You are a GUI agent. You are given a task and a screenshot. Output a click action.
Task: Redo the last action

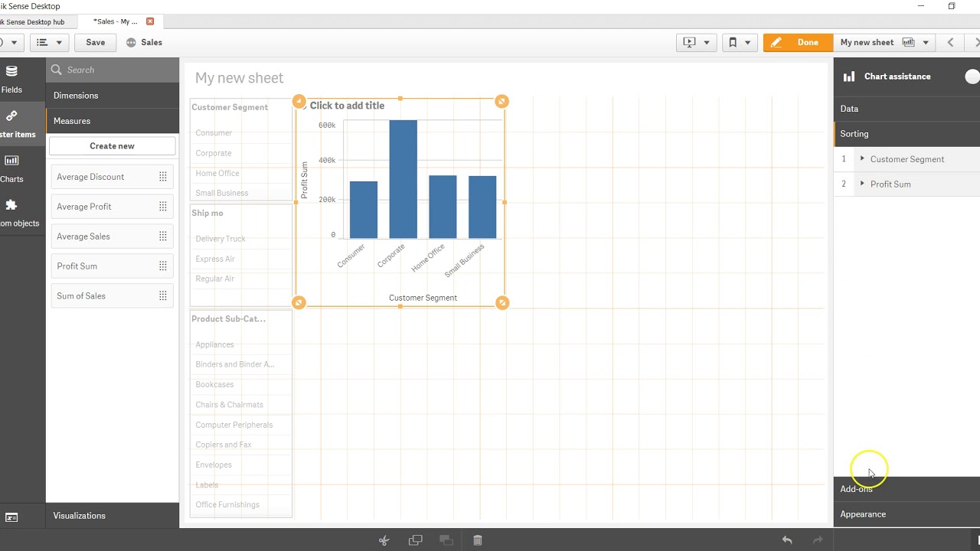(818, 540)
